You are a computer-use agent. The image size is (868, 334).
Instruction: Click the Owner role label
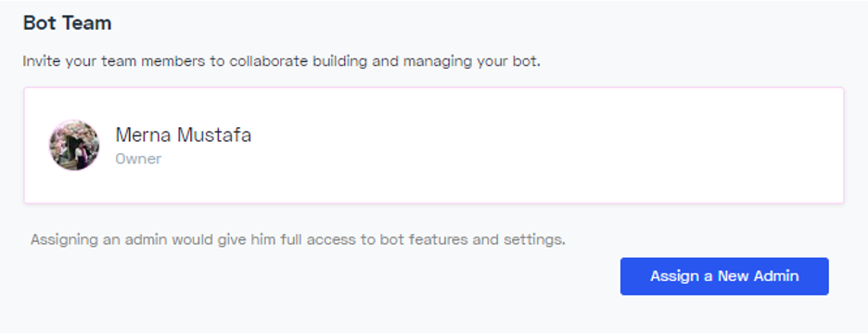pyautogui.click(x=138, y=159)
